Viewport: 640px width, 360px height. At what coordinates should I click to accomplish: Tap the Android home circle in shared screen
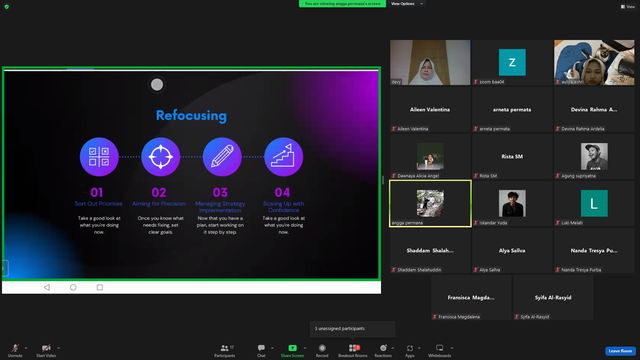pos(73,287)
